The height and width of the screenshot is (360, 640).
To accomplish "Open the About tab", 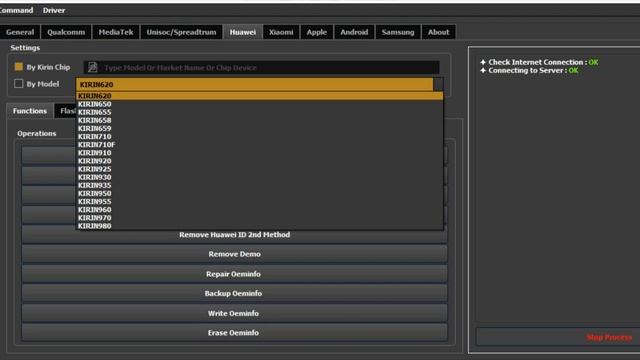I will tap(438, 32).
